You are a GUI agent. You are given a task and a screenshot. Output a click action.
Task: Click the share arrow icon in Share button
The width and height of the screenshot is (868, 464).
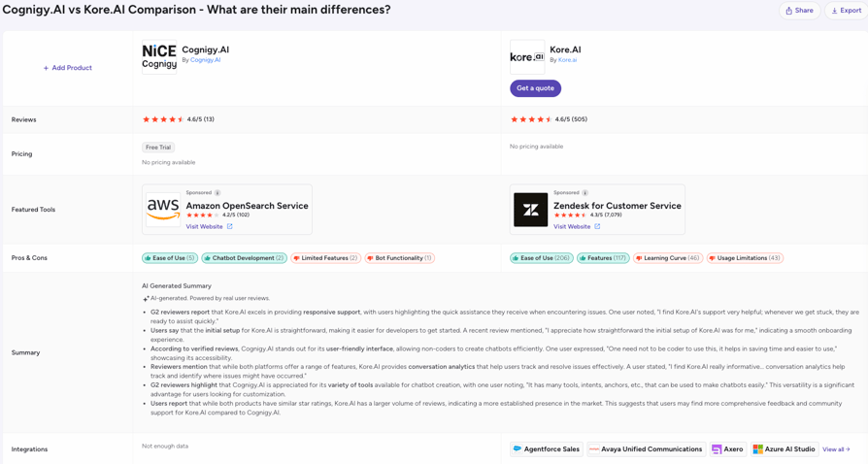[788, 11]
